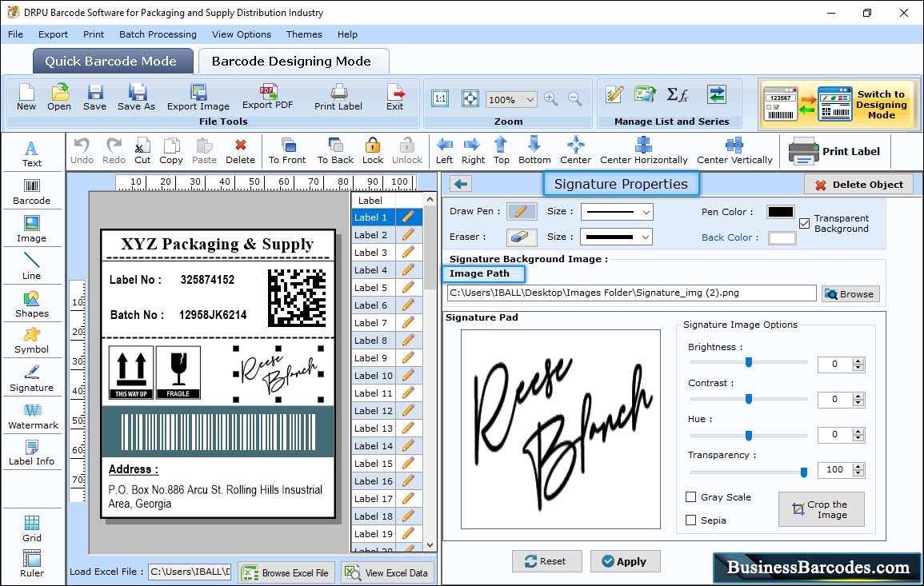This screenshot has width=924, height=586.
Task: Open the File menu
Action: (15, 34)
